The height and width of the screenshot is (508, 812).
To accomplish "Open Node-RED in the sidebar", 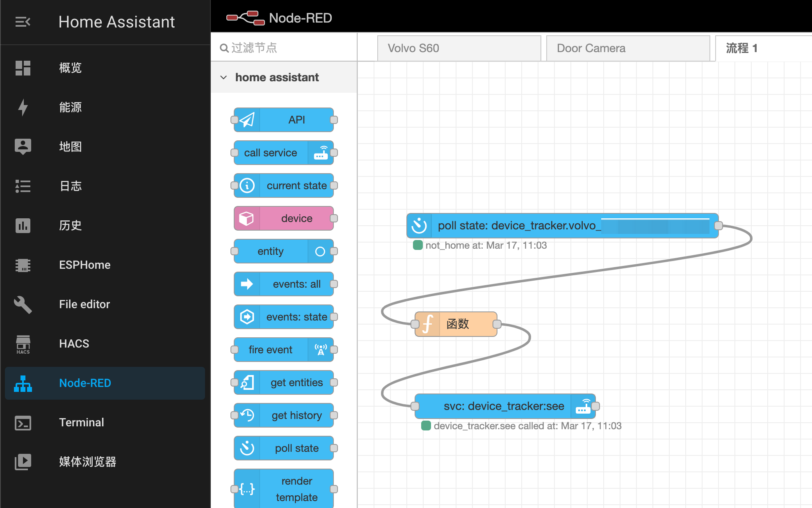I will coord(105,383).
